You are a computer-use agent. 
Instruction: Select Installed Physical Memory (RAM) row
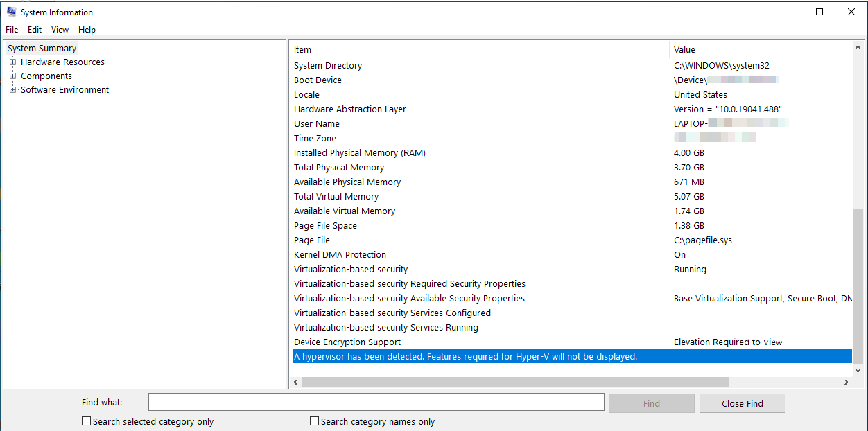[571, 153]
